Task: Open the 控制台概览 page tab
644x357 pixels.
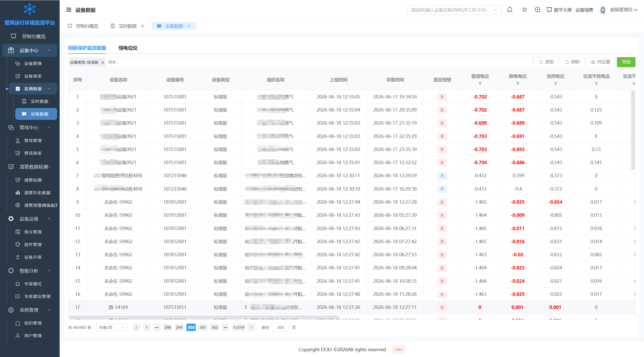Action: [x=83, y=26]
